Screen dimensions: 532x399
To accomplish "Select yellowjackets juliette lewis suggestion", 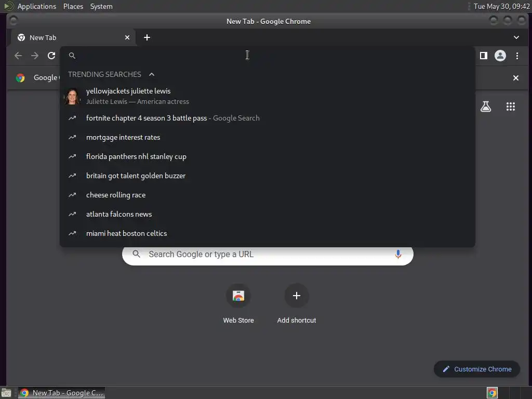I will [268, 96].
